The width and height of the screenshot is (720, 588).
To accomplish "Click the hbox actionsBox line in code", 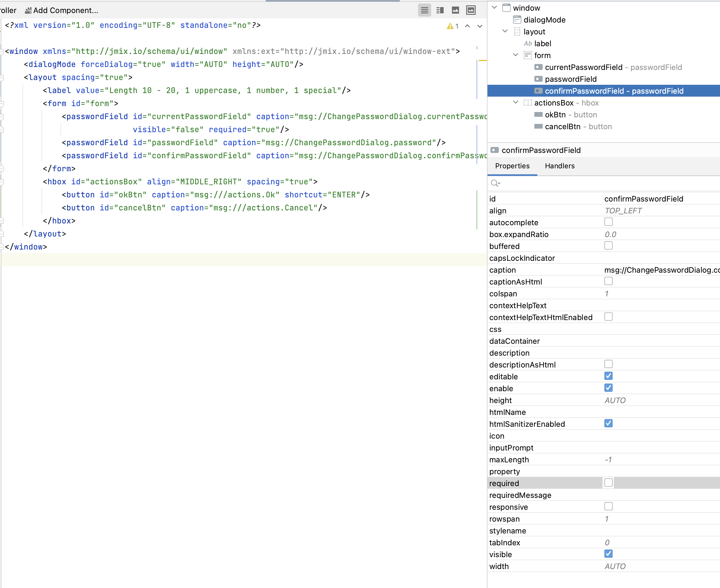I will click(180, 182).
